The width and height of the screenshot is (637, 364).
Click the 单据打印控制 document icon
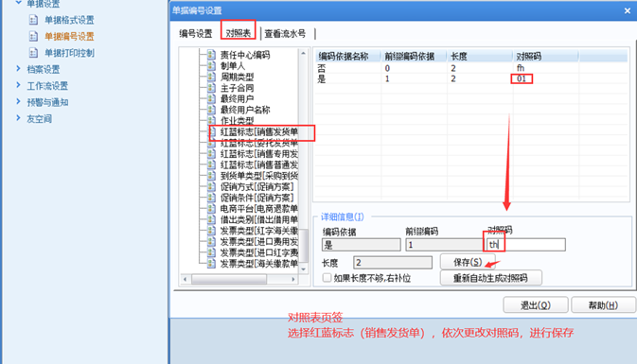(34, 53)
